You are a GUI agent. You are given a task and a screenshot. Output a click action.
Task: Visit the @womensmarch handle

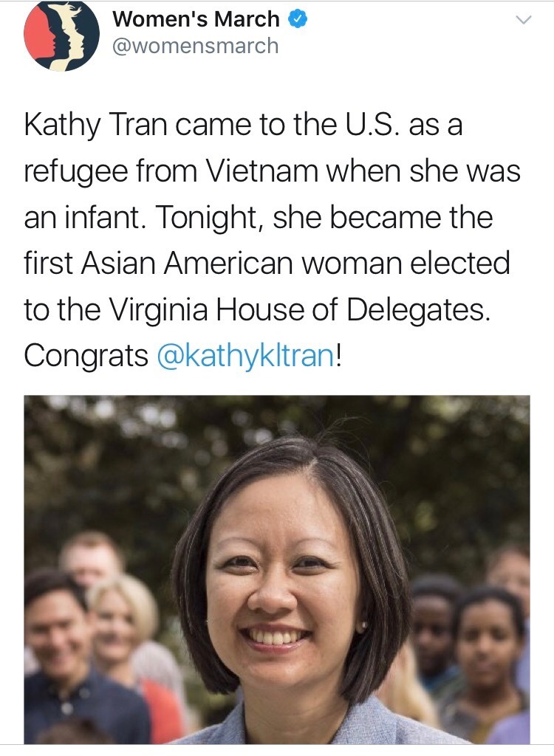click(195, 46)
